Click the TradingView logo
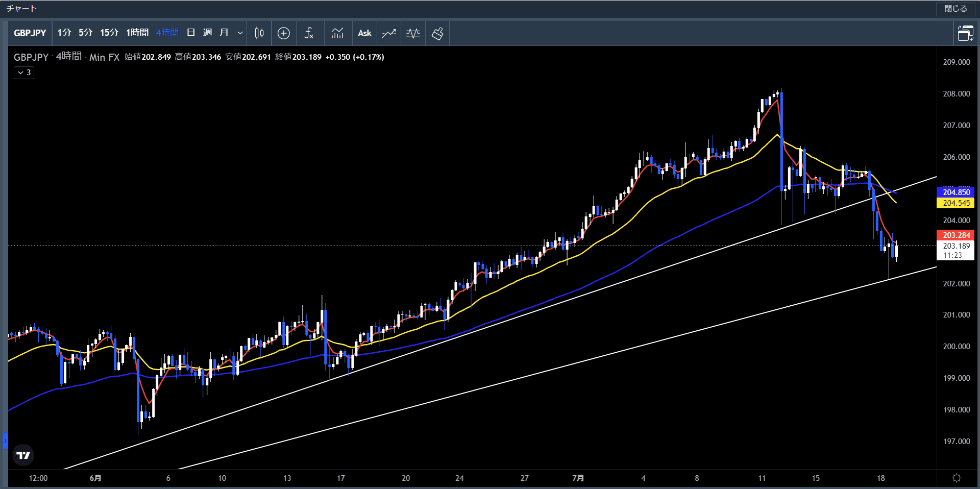This screenshot has height=489, width=980. coord(23,455)
